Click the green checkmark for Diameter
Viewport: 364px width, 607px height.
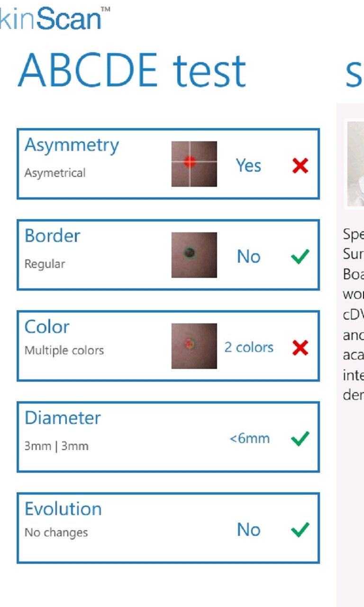click(299, 439)
